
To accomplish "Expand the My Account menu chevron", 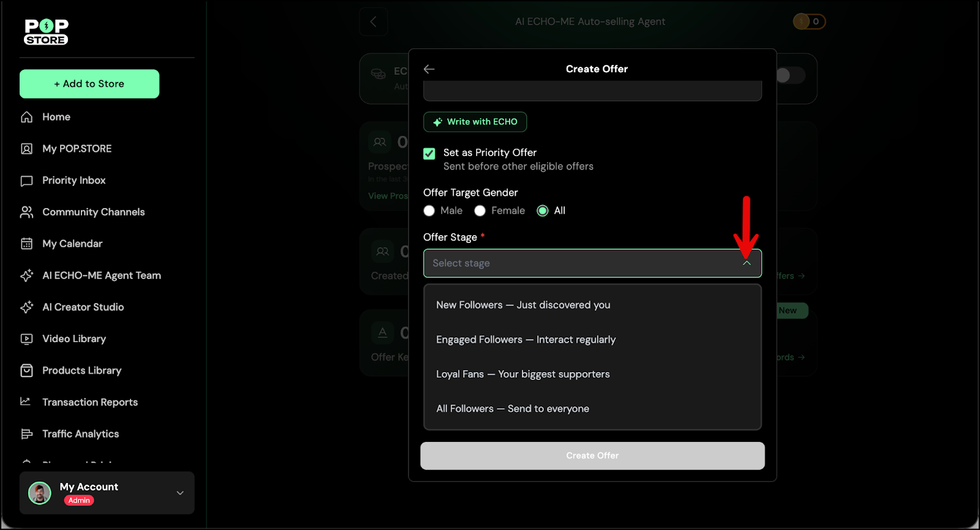I will (180, 493).
